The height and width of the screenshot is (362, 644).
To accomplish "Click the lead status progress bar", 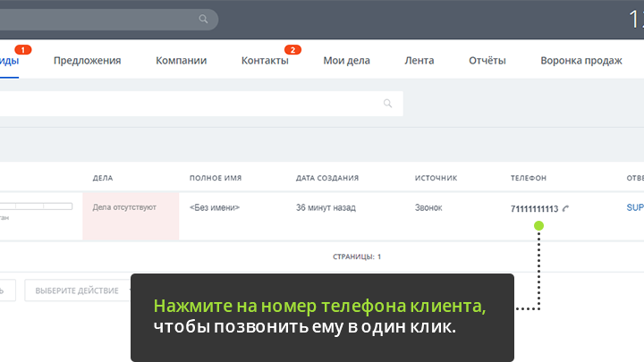I will (x=36, y=206).
